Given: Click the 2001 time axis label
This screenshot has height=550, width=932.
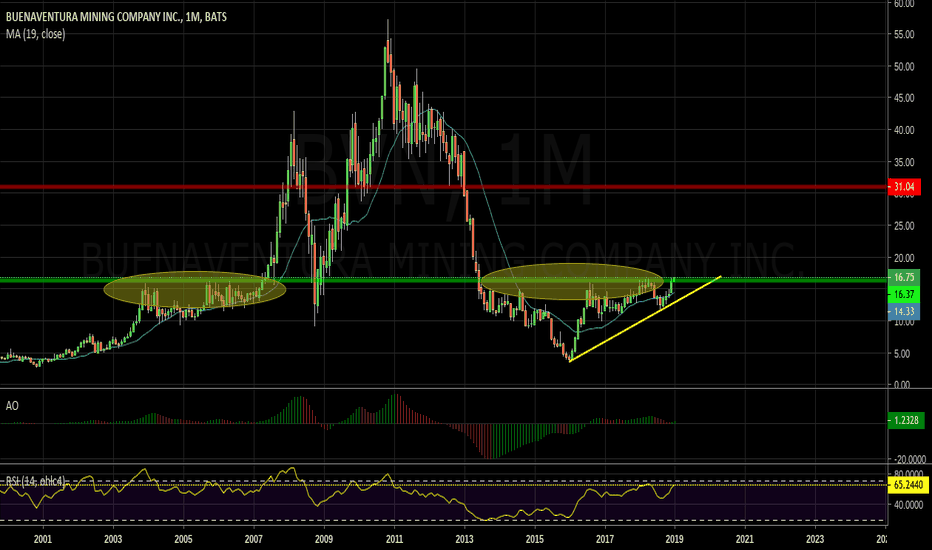Looking at the screenshot, I should 43,539.
